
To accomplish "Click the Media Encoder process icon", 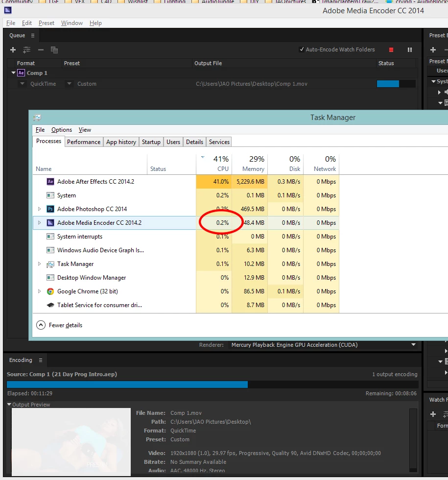I will pos(50,223).
